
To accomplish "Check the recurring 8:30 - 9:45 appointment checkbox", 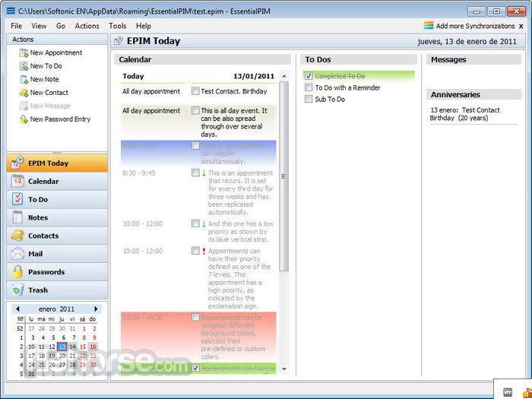I will tap(195, 173).
